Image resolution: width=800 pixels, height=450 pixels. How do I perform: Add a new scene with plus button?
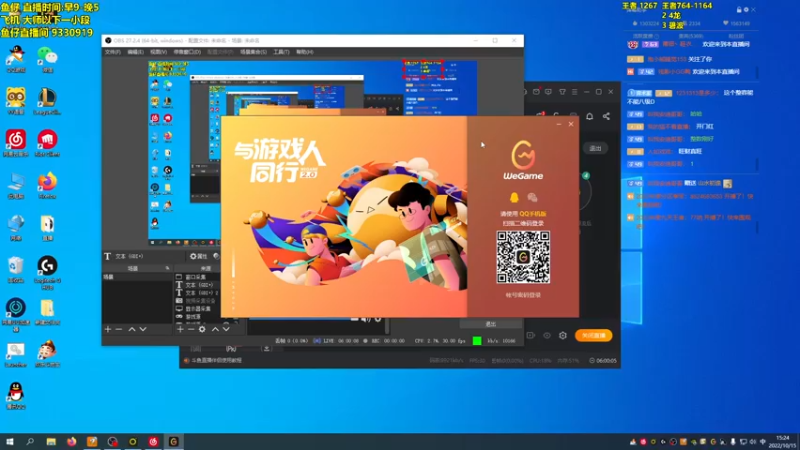point(108,330)
